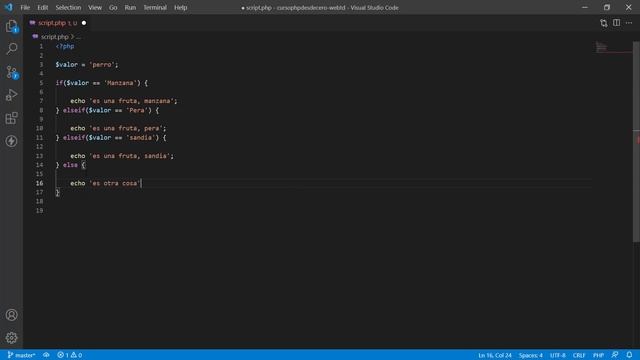The width and height of the screenshot is (640, 360).
Task: Open the File menu
Action: [x=25, y=7]
